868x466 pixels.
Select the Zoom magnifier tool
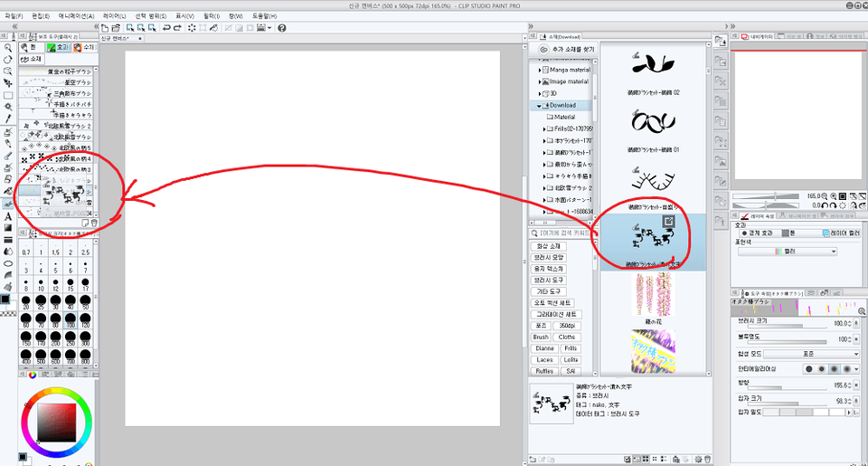coord(8,48)
